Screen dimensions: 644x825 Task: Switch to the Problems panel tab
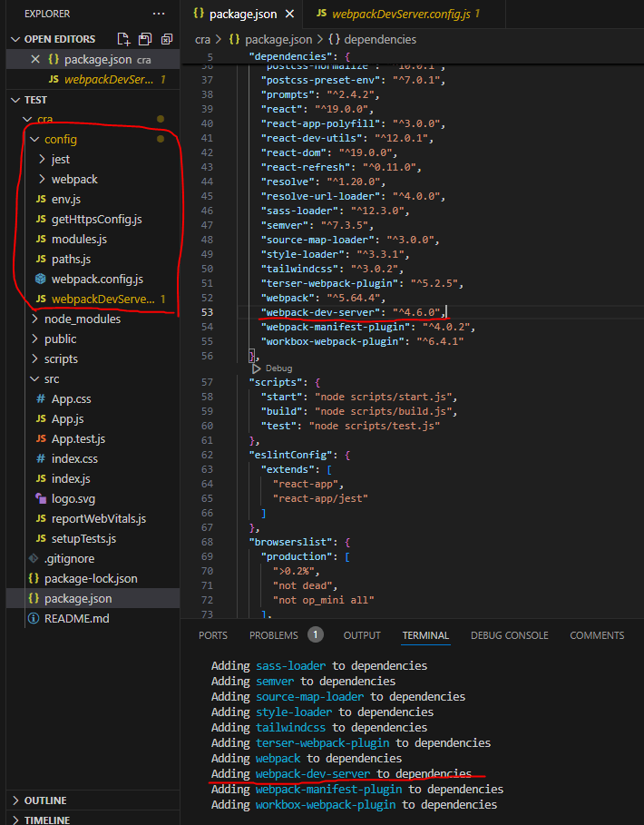(274, 635)
